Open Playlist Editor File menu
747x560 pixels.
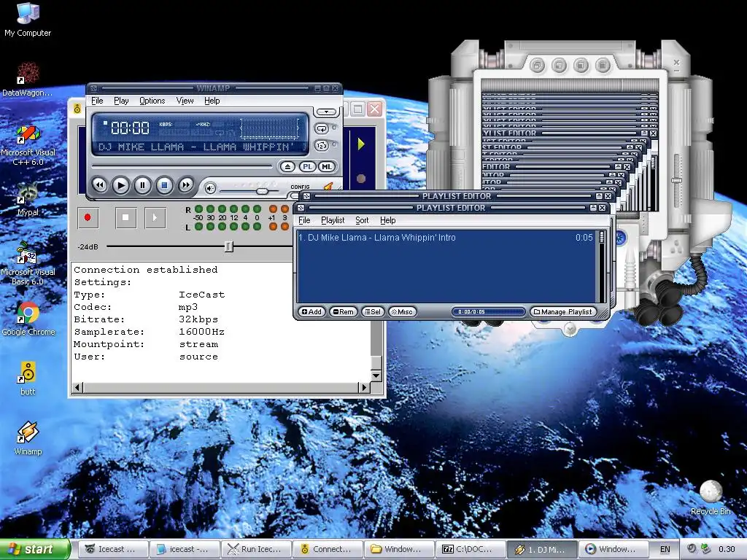coord(304,220)
